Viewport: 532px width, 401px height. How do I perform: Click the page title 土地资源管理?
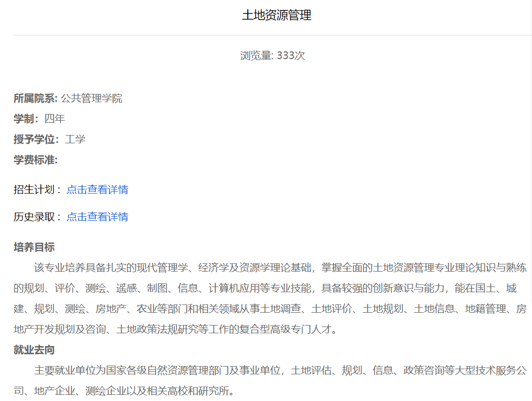[x=277, y=15]
